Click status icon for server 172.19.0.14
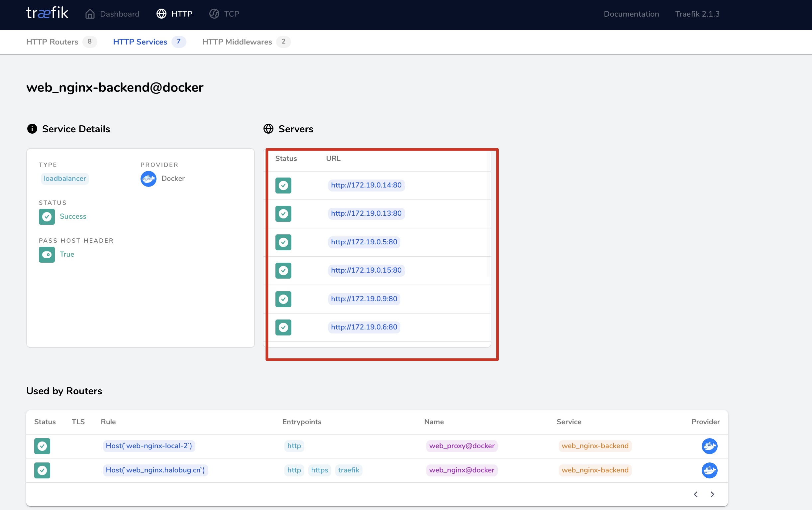Image resolution: width=812 pixels, height=510 pixels. (x=283, y=186)
